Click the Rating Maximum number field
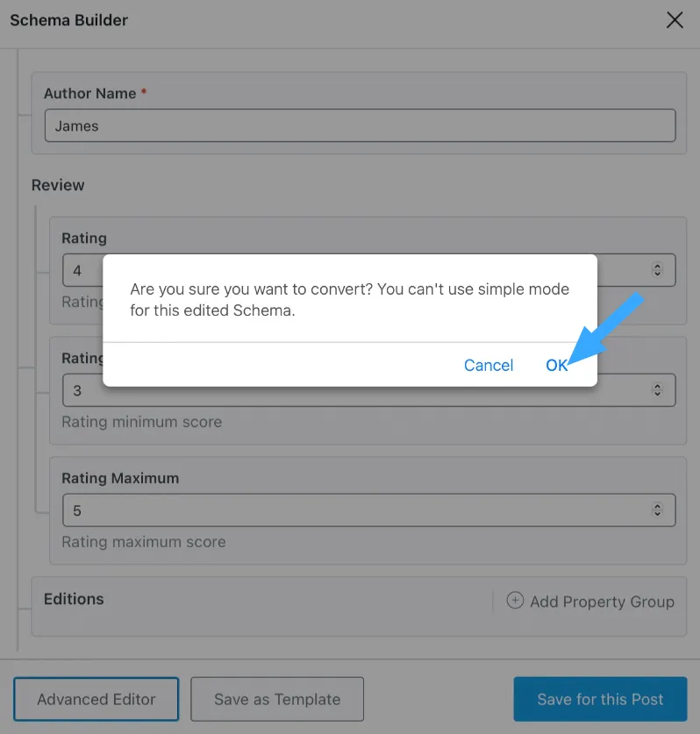 coord(369,510)
